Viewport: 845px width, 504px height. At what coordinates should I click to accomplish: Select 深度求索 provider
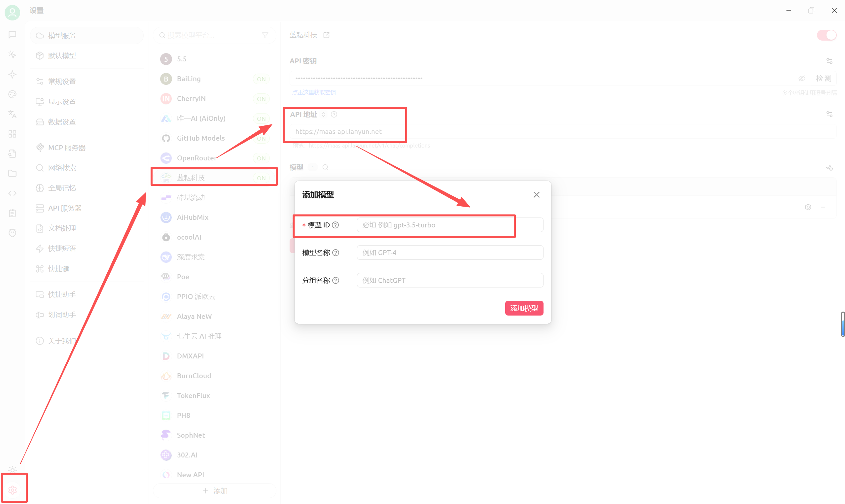click(x=215, y=257)
